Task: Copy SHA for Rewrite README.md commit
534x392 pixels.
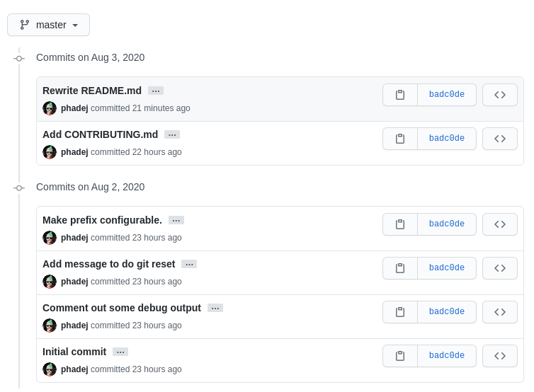Action: (400, 95)
